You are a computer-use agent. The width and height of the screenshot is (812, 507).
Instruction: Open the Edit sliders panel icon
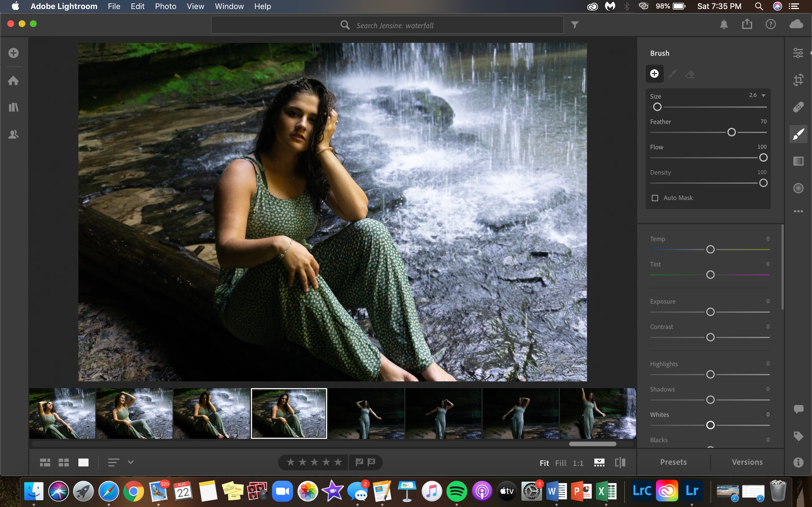click(798, 53)
